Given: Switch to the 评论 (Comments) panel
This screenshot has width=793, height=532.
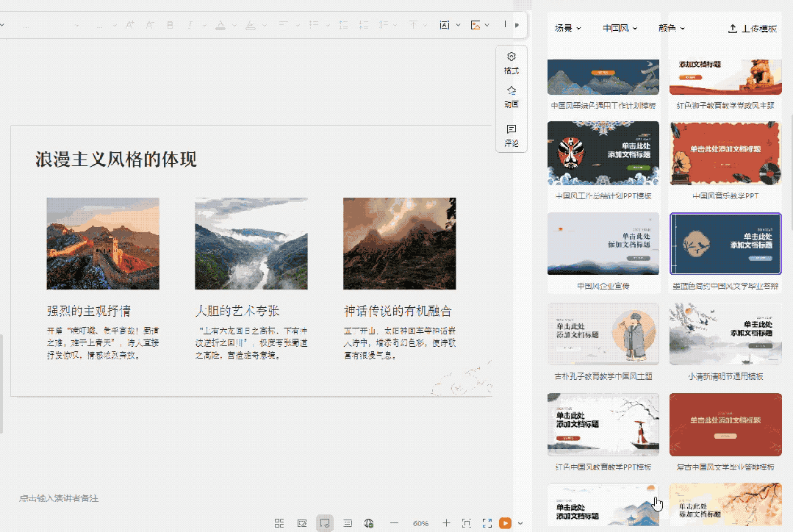Looking at the screenshot, I should pos(511,136).
